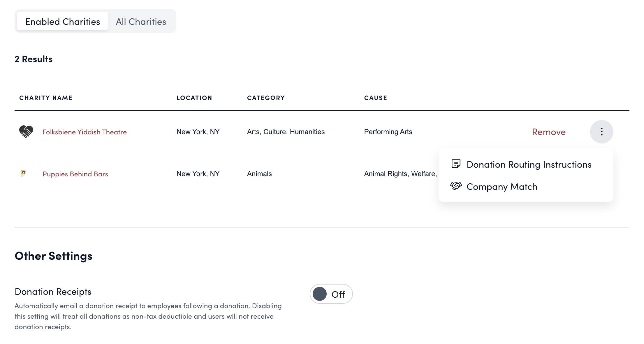
Task: Click the Cause column header
Action: tap(375, 98)
